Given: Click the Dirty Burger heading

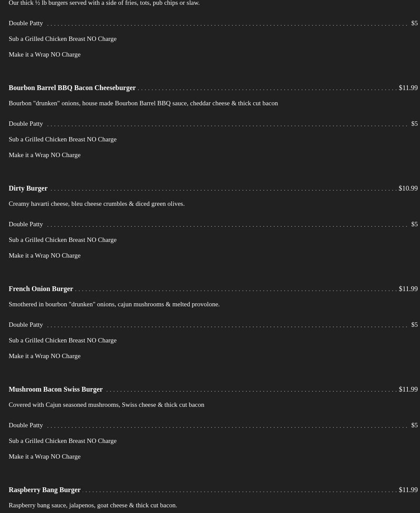Looking at the screenshot, I should pyautogui.click(x=28, y=188).
